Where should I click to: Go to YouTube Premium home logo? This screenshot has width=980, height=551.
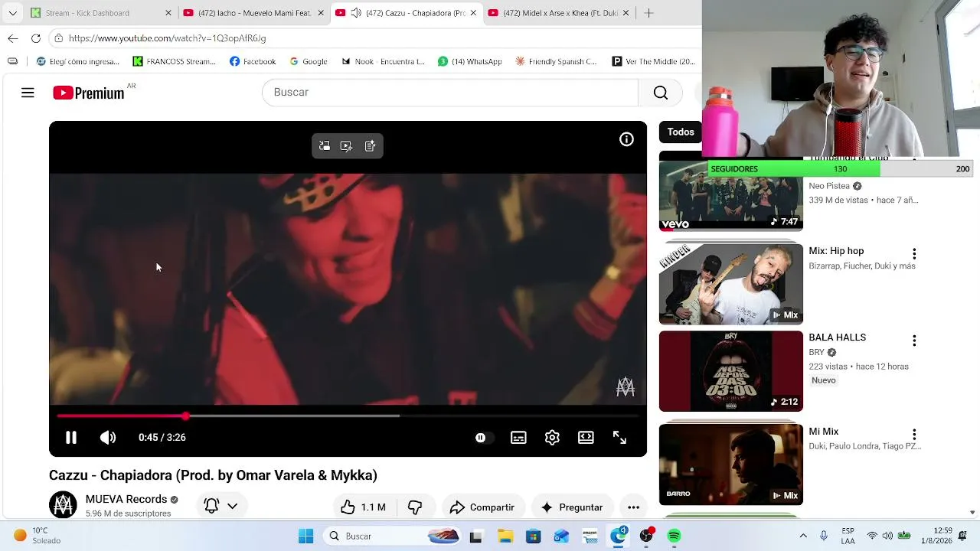click(89, 93)
